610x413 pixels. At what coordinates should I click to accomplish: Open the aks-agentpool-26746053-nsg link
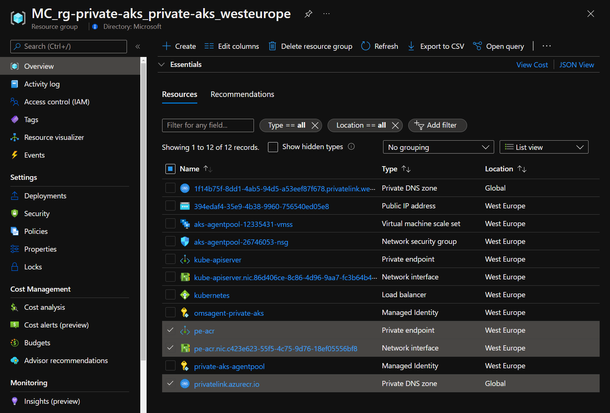pos(241,242)
